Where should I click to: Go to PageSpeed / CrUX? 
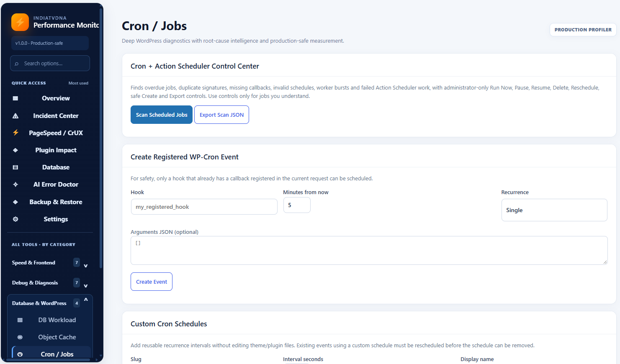pyautogui.click(x=50, y=133)
